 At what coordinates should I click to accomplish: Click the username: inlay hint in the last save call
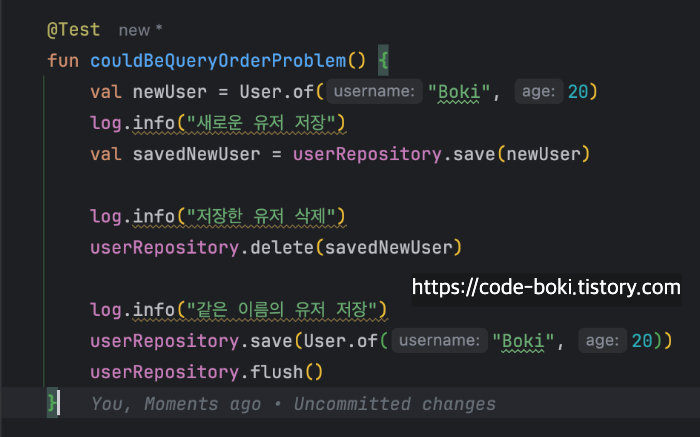[x=439, y=341]
